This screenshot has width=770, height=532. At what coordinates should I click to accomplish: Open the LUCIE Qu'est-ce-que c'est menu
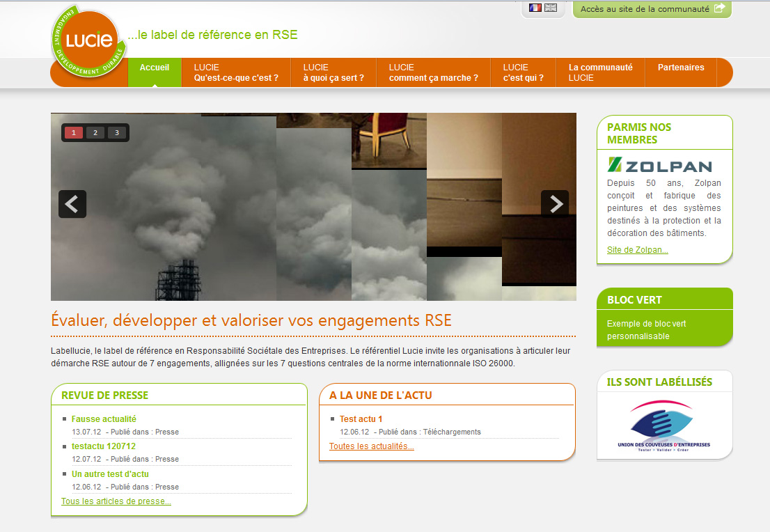click(236, 72)
